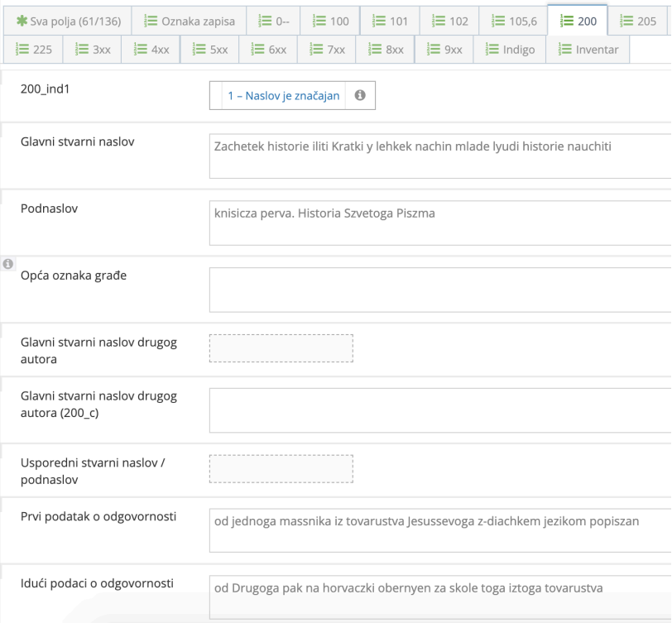Click list icon on the Indigo tab

492,50
